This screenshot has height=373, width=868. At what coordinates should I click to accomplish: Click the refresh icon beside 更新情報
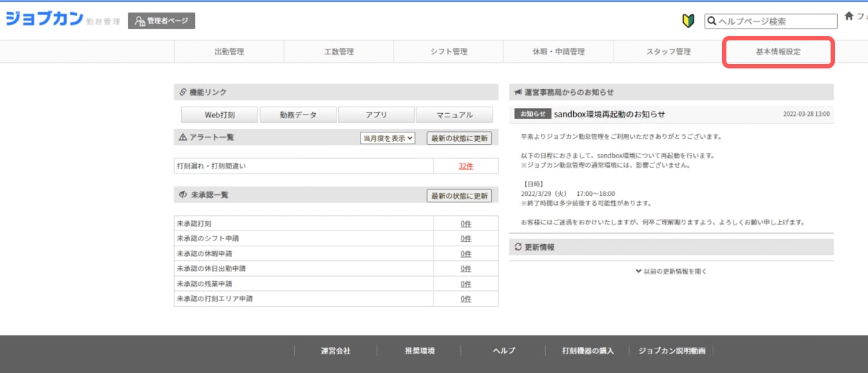pos(518,247)
